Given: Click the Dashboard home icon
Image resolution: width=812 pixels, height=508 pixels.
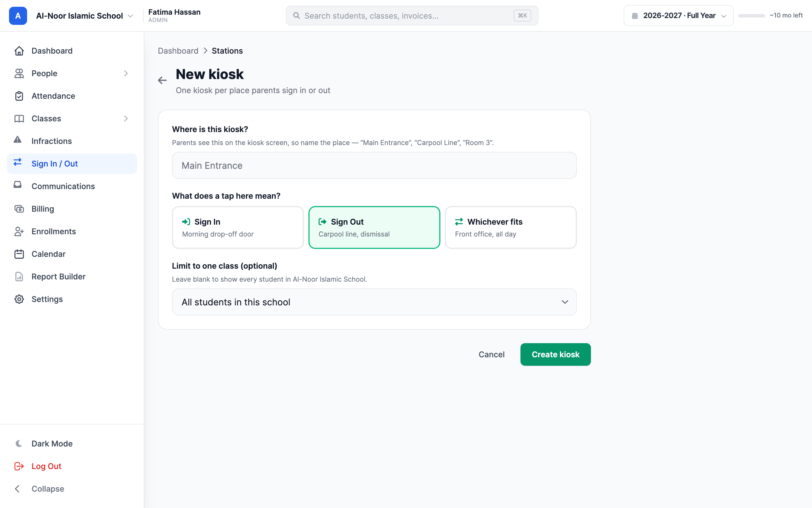Looking at the screenshot, I should (x=19, y=51).
